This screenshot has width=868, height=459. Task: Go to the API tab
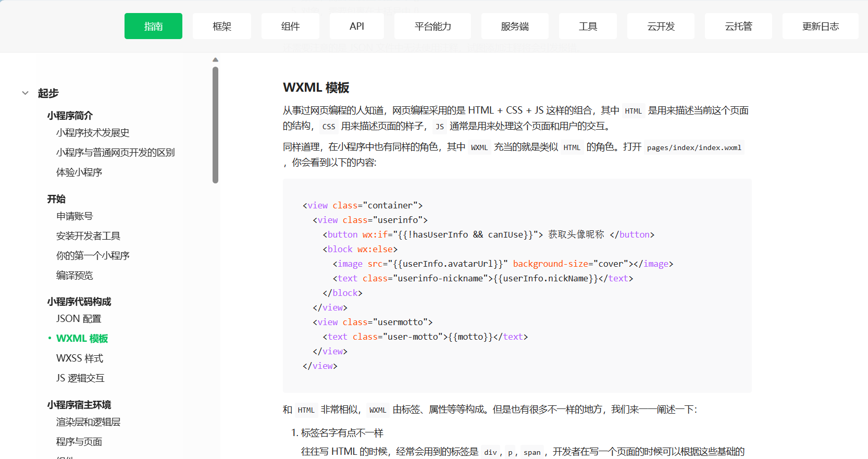point(357,26)
